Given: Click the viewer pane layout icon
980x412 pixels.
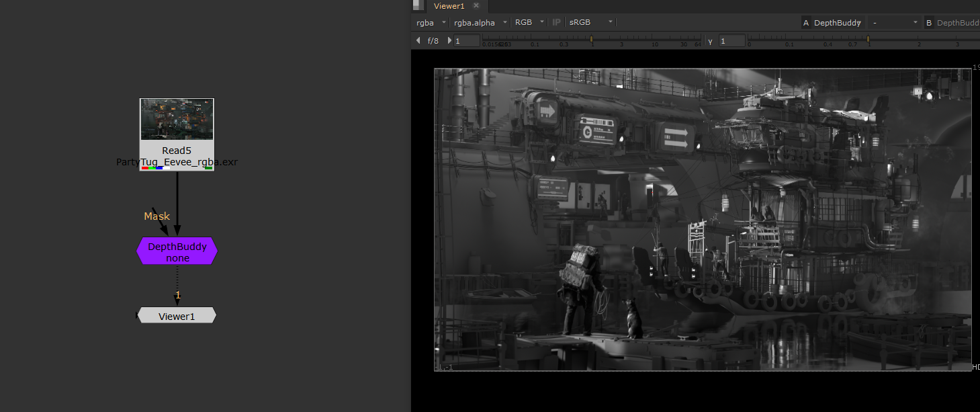Looking at the screenshot, I should [418, 5].
